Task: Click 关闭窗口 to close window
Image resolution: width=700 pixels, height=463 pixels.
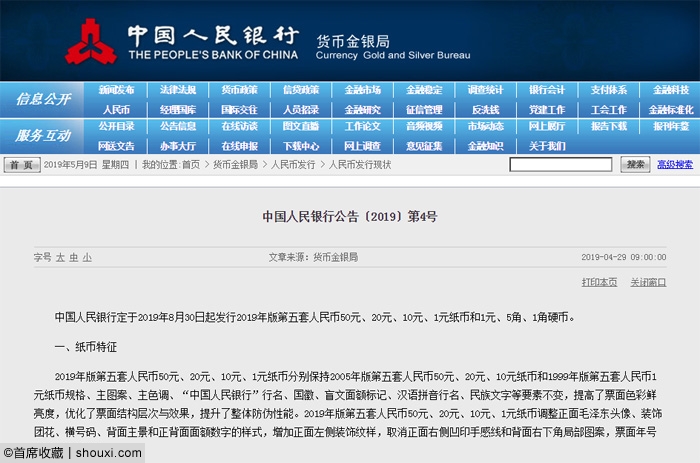Action: (648, 282)
